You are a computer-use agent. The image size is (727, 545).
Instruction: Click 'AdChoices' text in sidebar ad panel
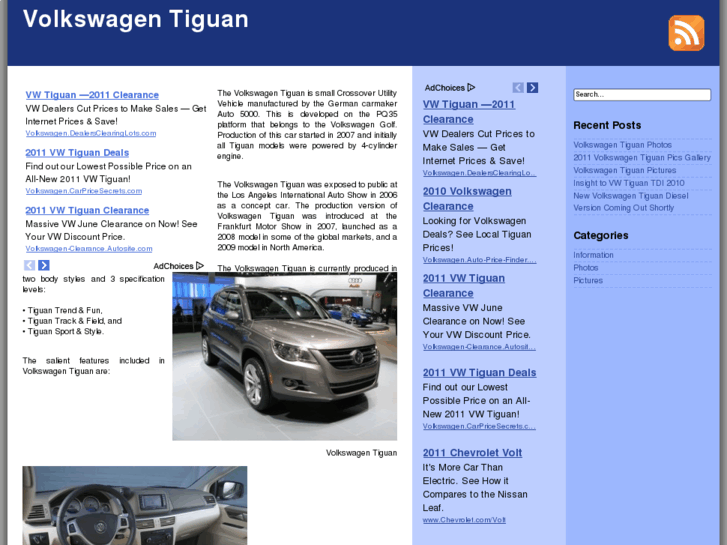444,88
